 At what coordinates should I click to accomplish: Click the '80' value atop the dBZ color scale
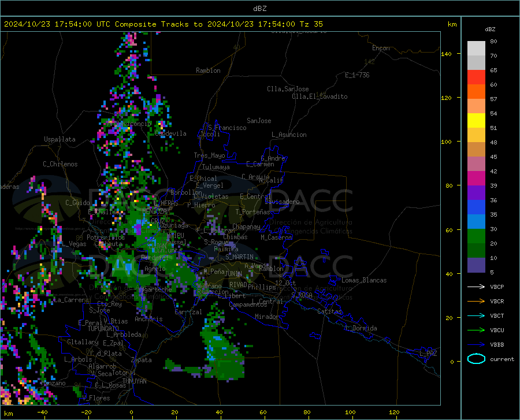point(493,42)
